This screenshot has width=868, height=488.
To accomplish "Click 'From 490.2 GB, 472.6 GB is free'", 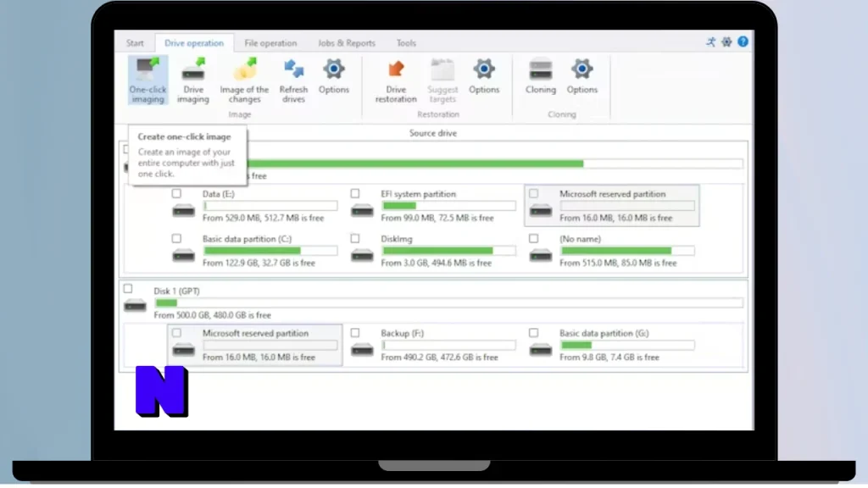I will pyautogui.click(x=440, y=358).
